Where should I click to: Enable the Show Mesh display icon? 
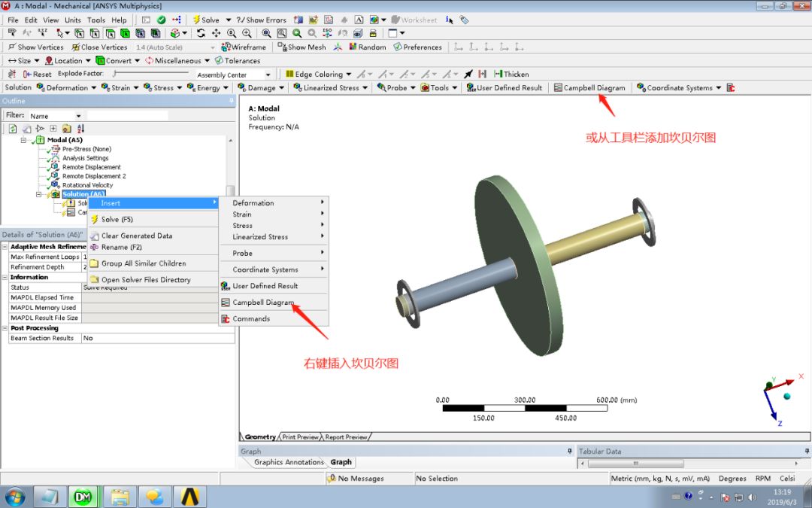coord(302,47)
